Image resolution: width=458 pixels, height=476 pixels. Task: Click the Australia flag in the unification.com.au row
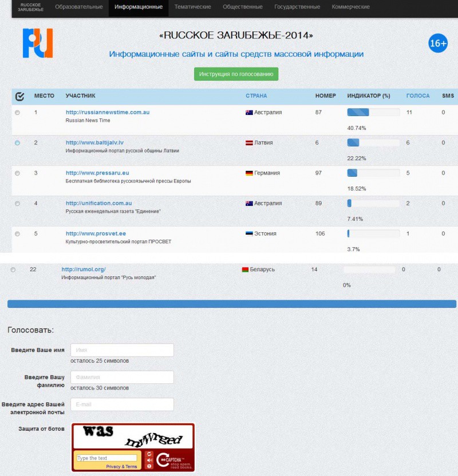pyautogui.click(x=249, y=204)
